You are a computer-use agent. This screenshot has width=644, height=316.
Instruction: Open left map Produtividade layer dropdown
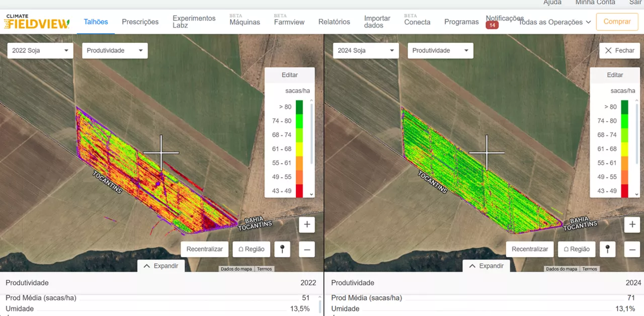pyautogui.click(x=115, y=51)
